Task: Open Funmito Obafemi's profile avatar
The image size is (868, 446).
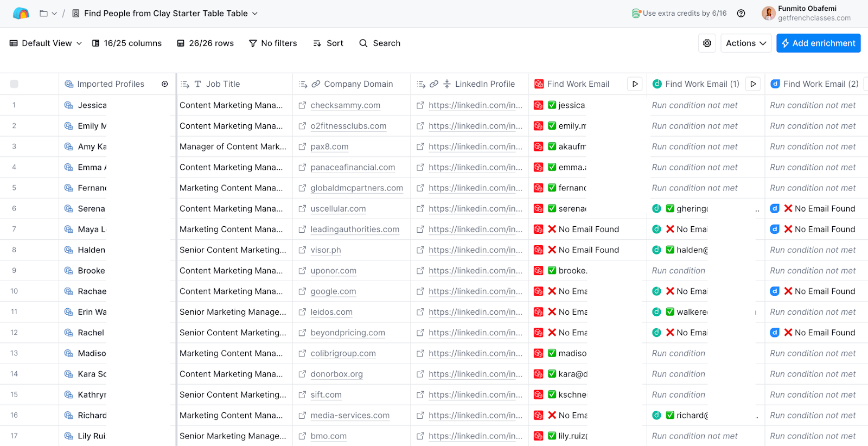Action: 768,14
